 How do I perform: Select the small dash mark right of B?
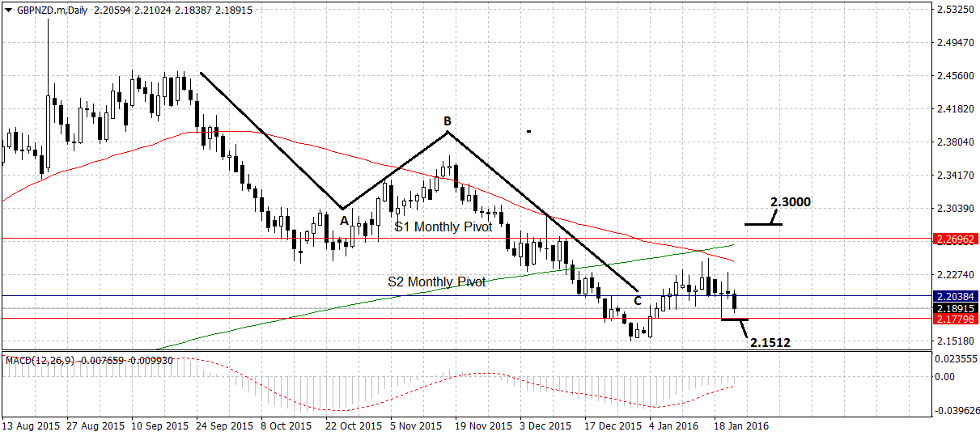pyautogui.click(x=528, y=131)
